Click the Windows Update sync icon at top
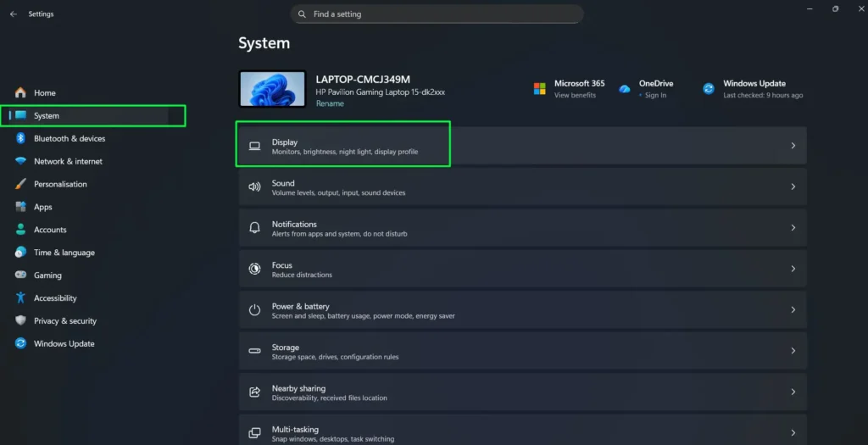868x445 pixels. click(x=709, y=88)
